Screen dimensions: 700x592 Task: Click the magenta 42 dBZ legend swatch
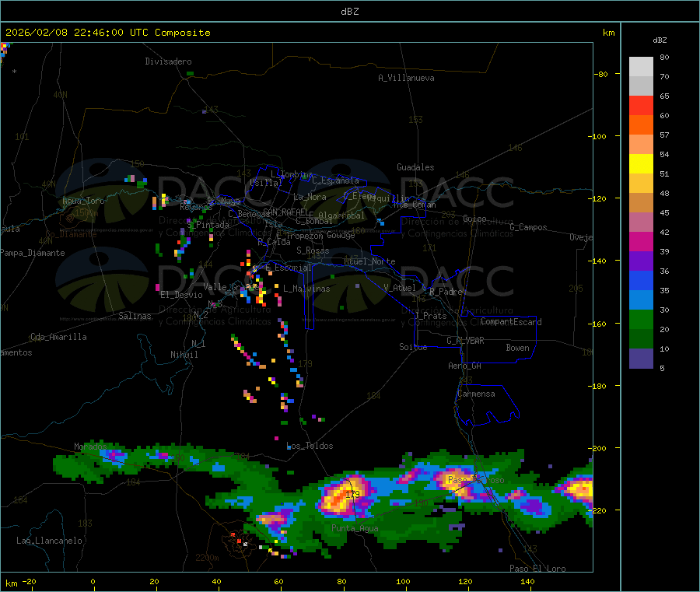(641, 241)
